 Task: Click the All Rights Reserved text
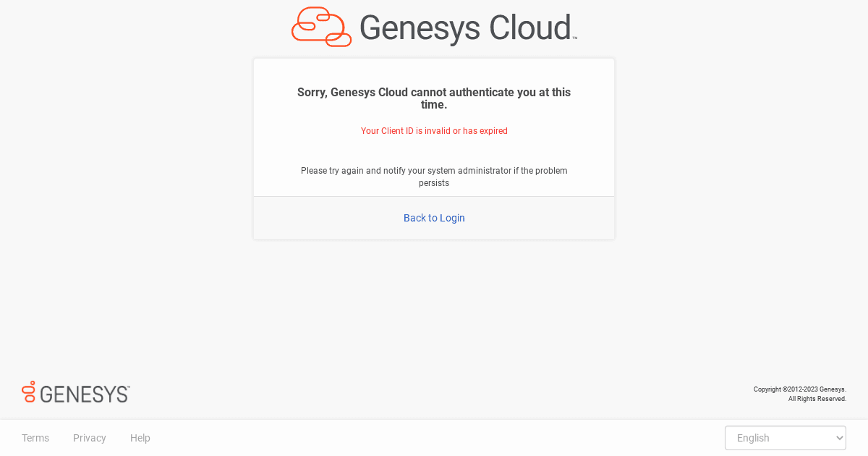817,398
